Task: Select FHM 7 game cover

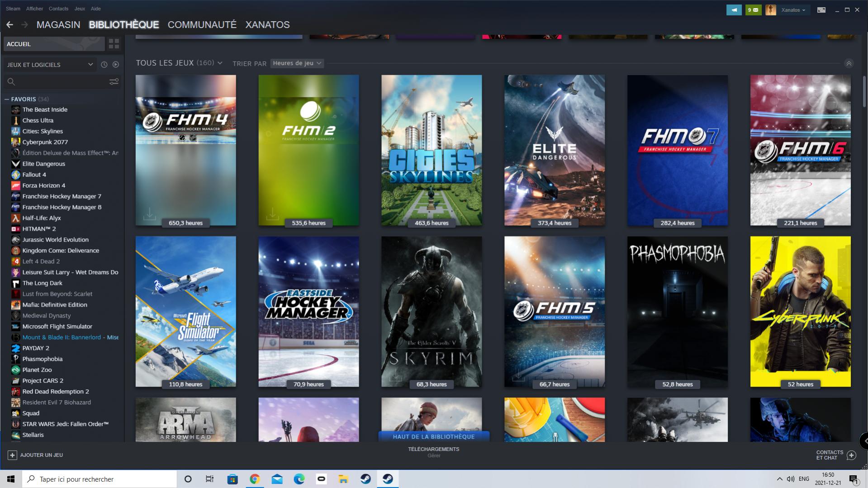Action: (x=678, y=150)
